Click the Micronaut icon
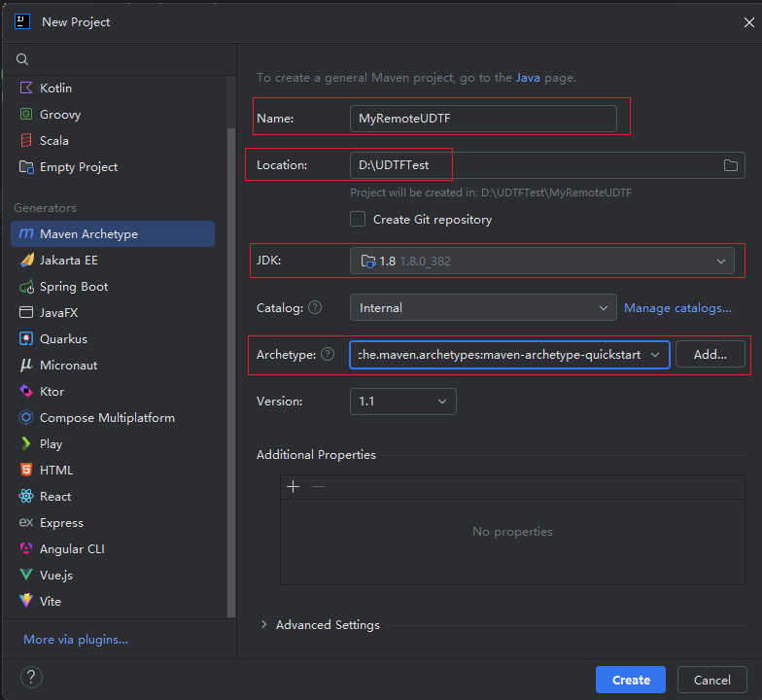This screenshot has width=762, height=700. coord(26,366)
